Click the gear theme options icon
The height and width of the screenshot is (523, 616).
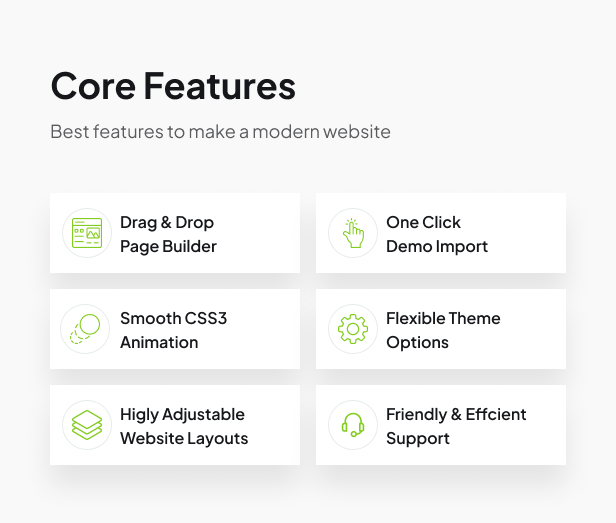352,330
